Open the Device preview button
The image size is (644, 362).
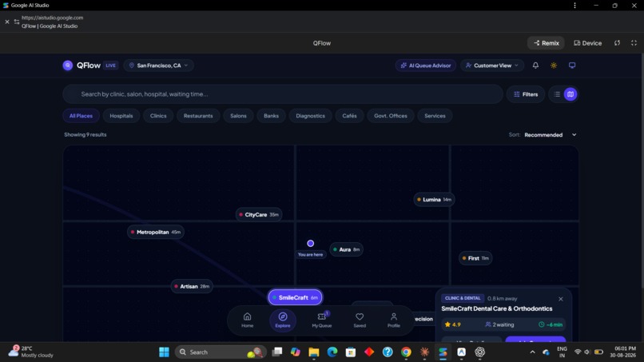(588, 43)
